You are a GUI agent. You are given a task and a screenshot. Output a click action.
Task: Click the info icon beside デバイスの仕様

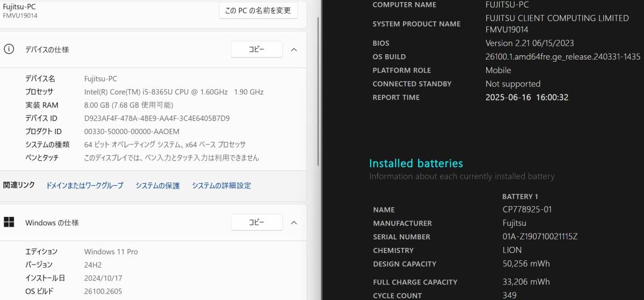click(x=9, y=49)
